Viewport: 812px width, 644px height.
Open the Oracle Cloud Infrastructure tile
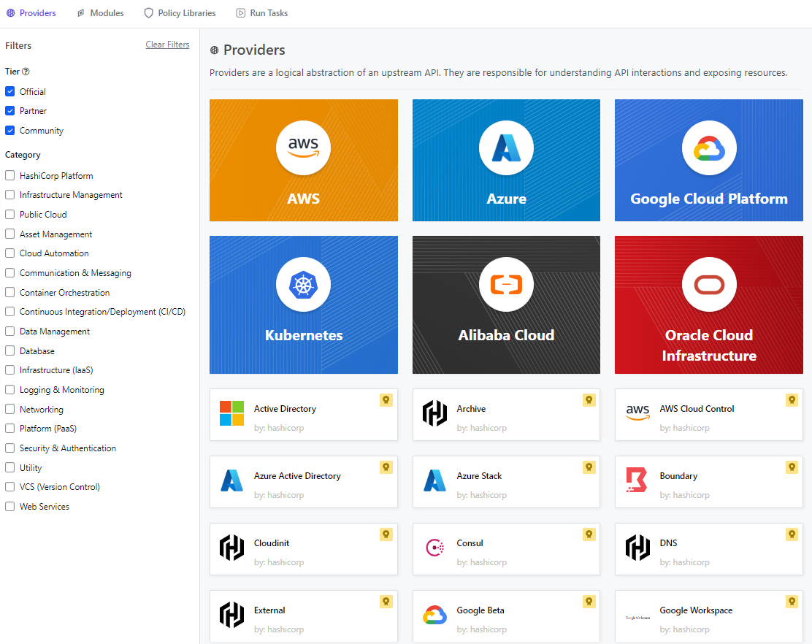pyautogui.click(x=708, y=304)
